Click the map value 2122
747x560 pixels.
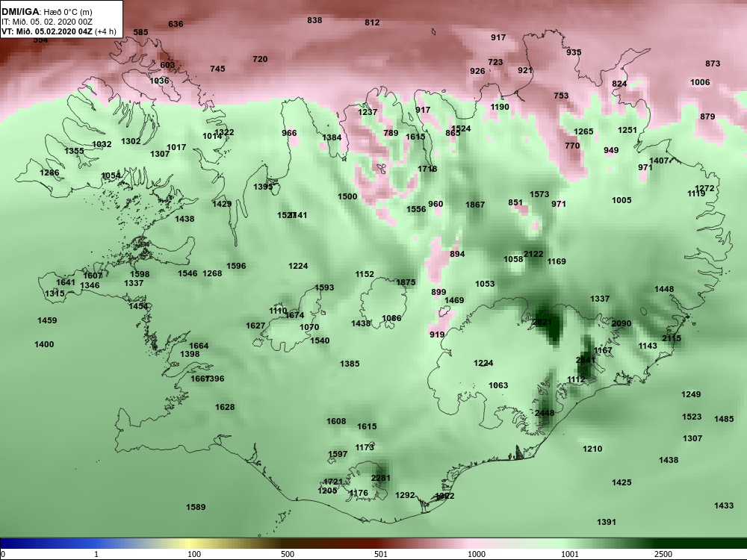(533, 254)
